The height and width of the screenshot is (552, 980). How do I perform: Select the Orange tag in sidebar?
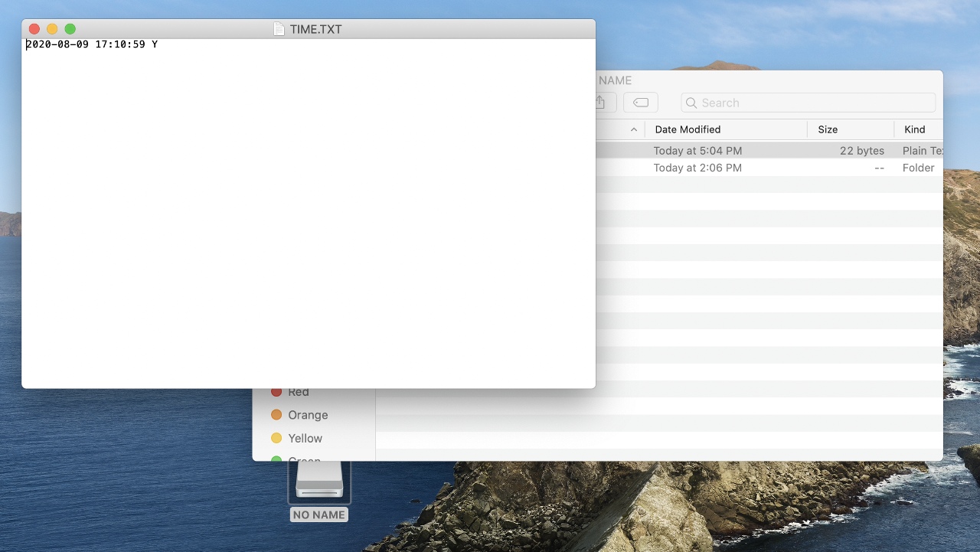click(308, 415)
